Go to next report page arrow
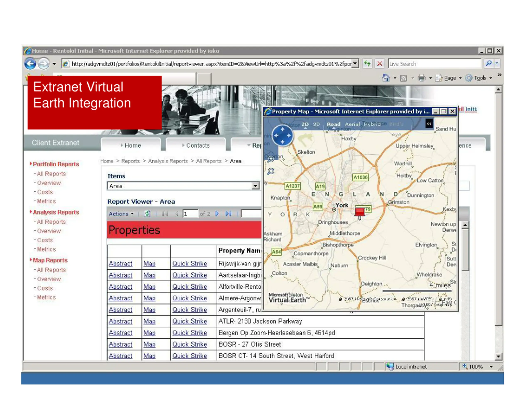Viewport: 532px width, 399px height. tap(217, 214)
